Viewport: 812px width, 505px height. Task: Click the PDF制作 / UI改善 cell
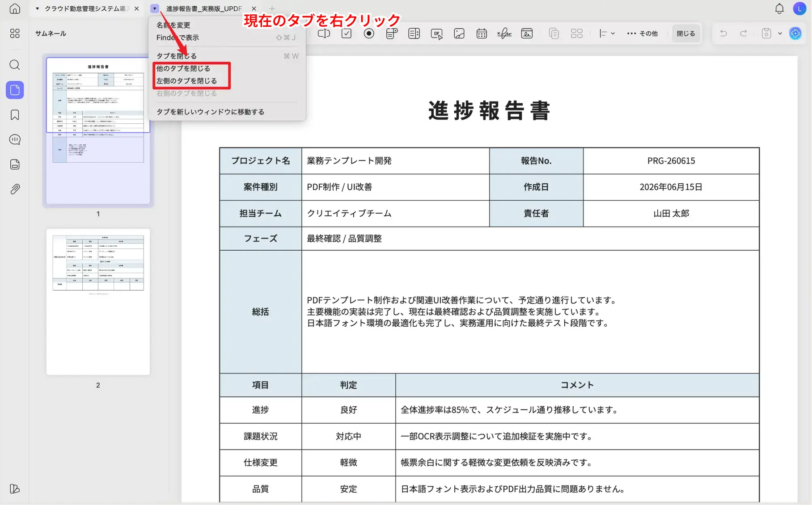[x=395, y=187]
